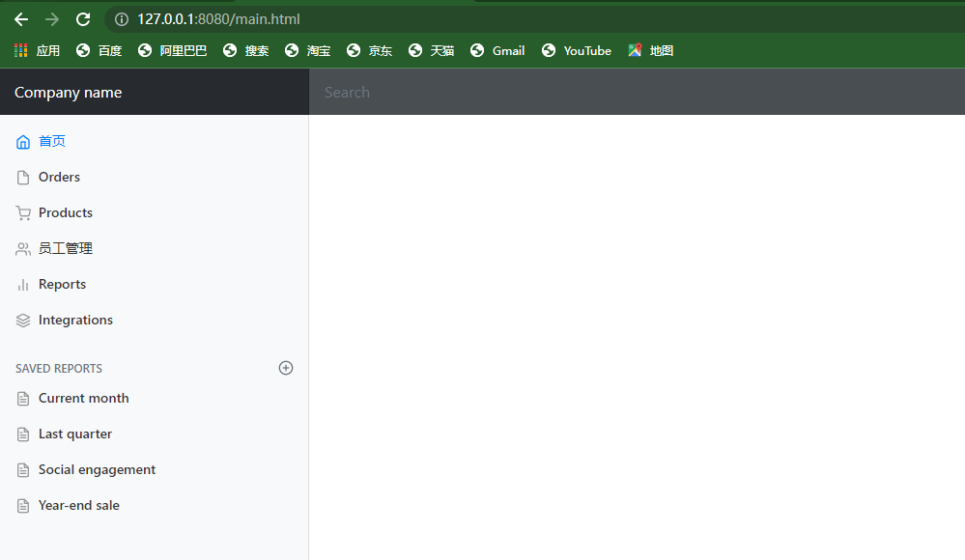Open the 搜索 bookmark

[x=245, y=50]
